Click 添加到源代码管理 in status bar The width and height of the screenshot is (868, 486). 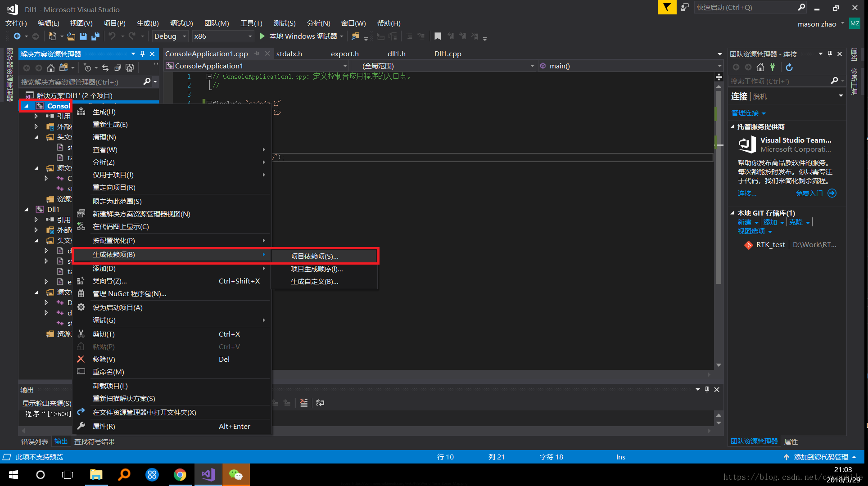click(x=820, y=457)
